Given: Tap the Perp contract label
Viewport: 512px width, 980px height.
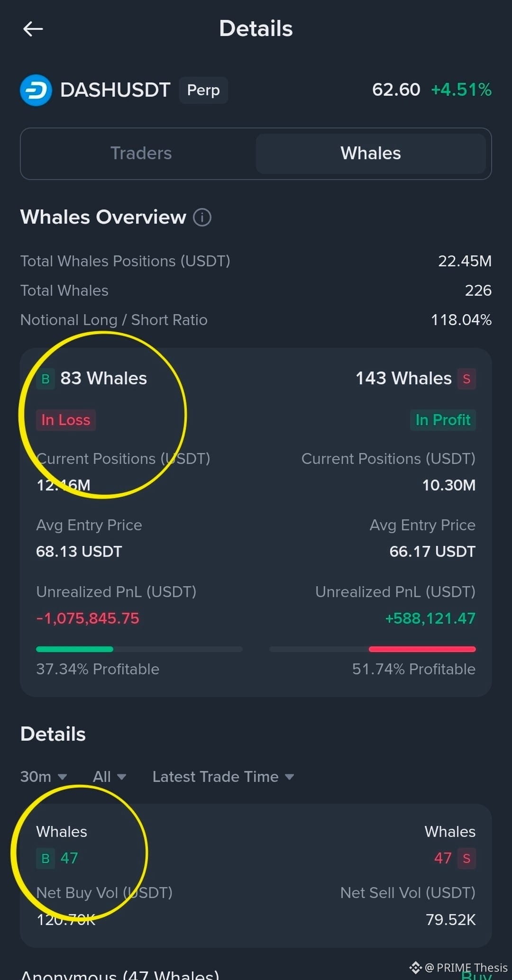Looking at the screenshot, I should [x=203, y=90].
